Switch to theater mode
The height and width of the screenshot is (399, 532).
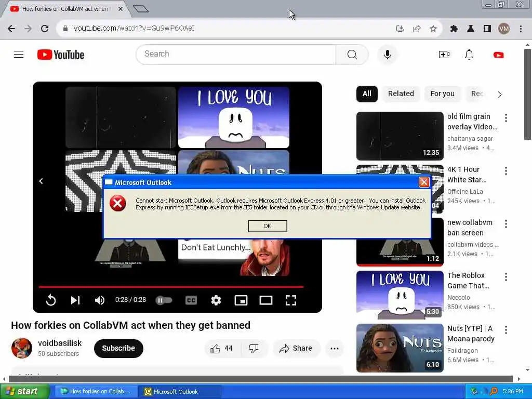pyautogui.click(x=265, y=300)
